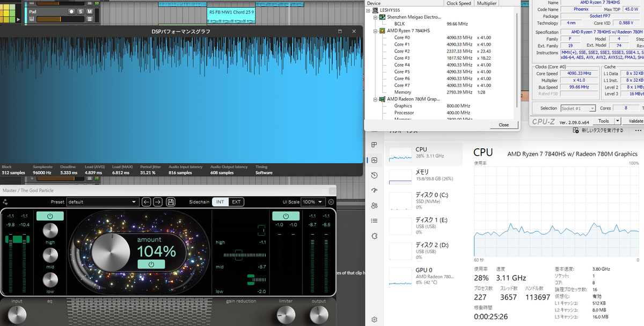Toggle record arm on Pad track
Image resolution: width=644 pixels, height=326 pixels.
click(x=71, y=11)
